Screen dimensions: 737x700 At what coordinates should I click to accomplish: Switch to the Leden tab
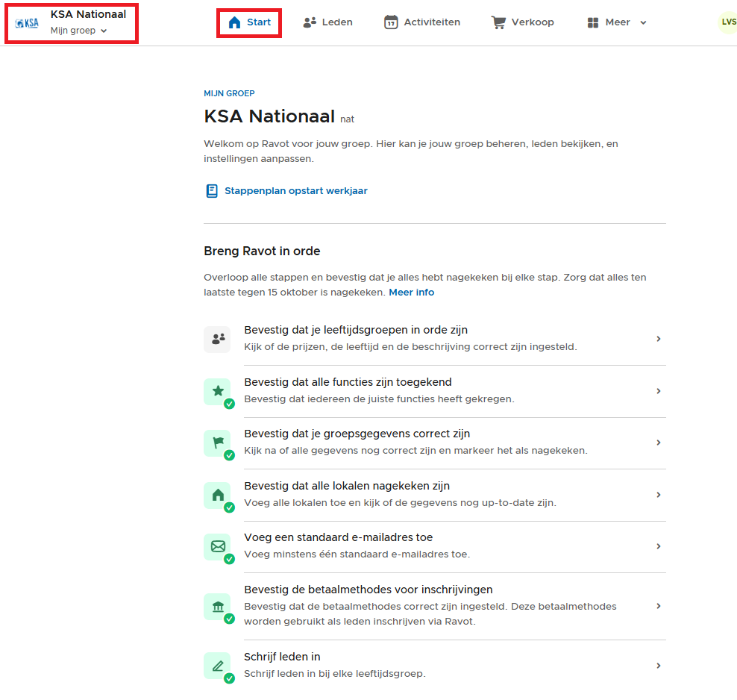tap(328, 22)
